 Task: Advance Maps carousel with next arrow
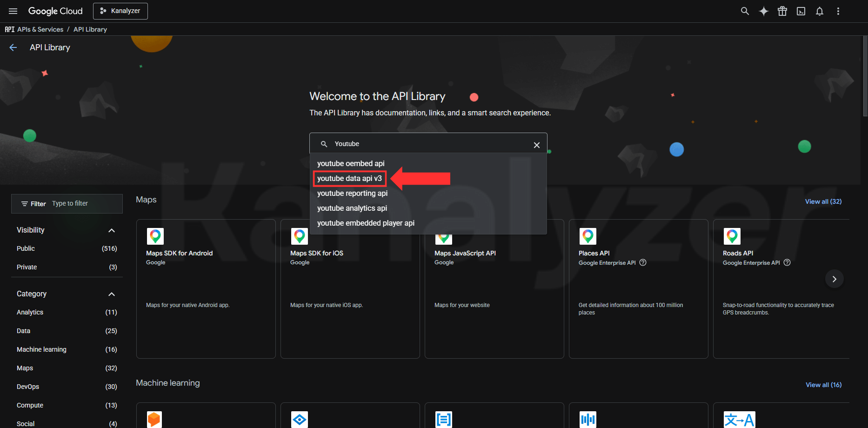(x=835, y=279)
